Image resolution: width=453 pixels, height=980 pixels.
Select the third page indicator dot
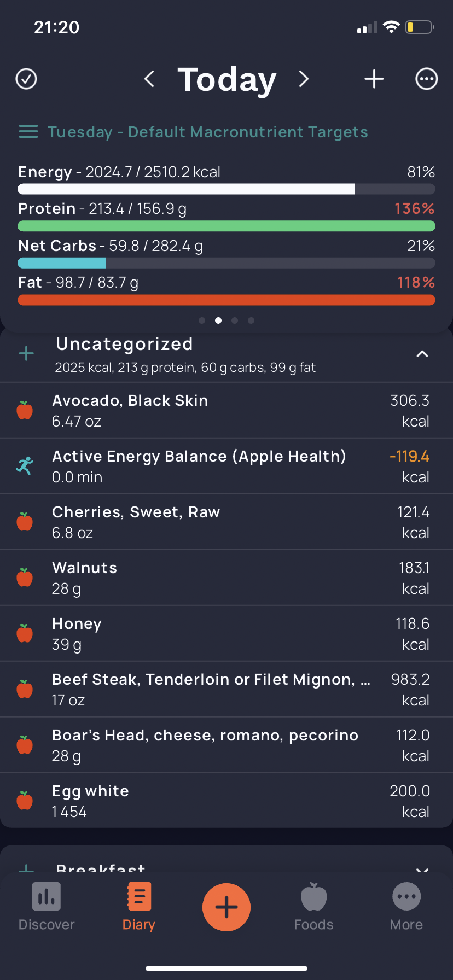tap(235, 320)
